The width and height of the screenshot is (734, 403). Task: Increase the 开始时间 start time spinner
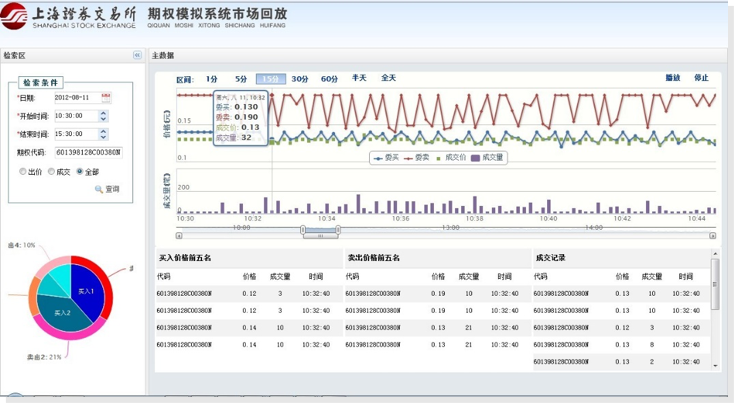[x=103, y=113]
